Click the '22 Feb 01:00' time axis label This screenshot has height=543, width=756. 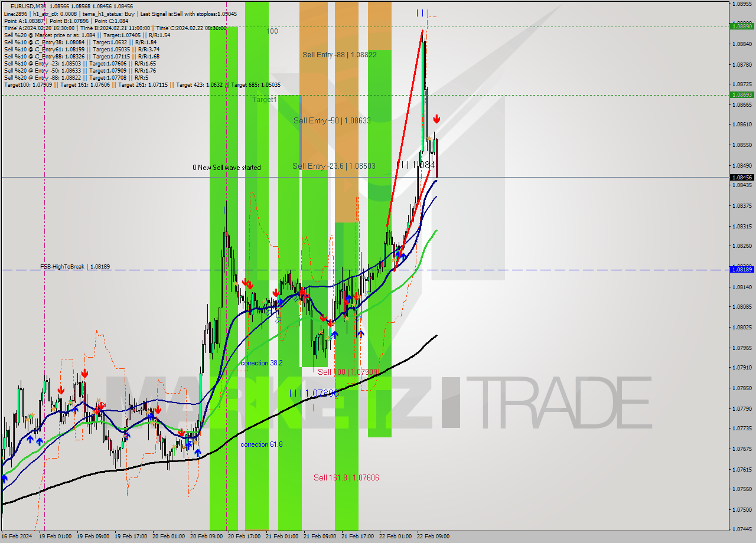[x=395, y=537]
